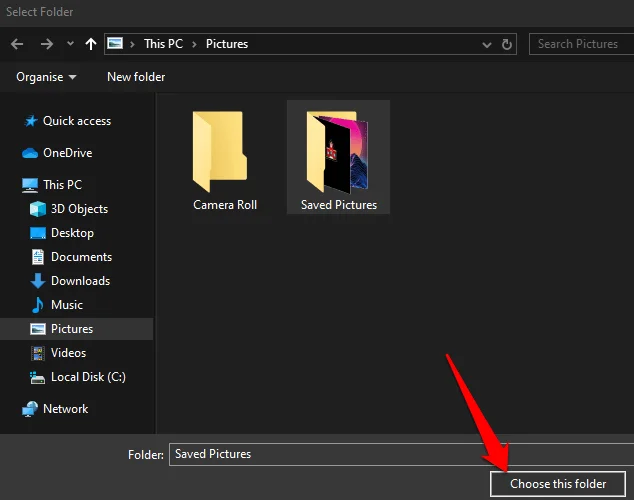Viewport: 634px width, 500px height.
Task: Select the Camera Roll folder thumbnail
Action: 220,152
